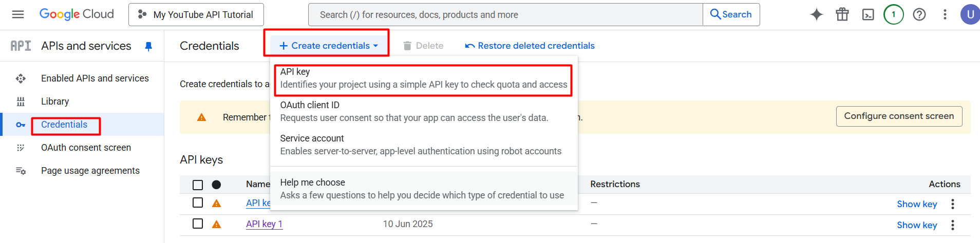
Task: Click the trash icon on Delete
Action: pyautogui.click(x=407, y=46)
